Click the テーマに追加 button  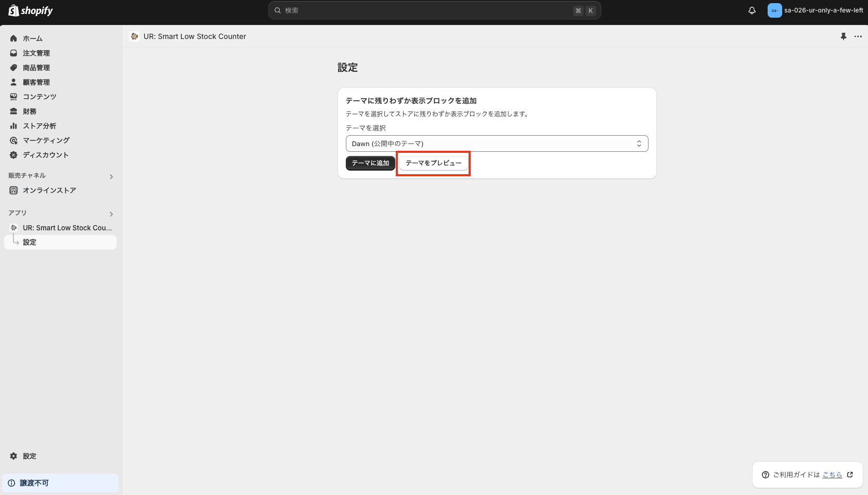(x=370, y=163)
